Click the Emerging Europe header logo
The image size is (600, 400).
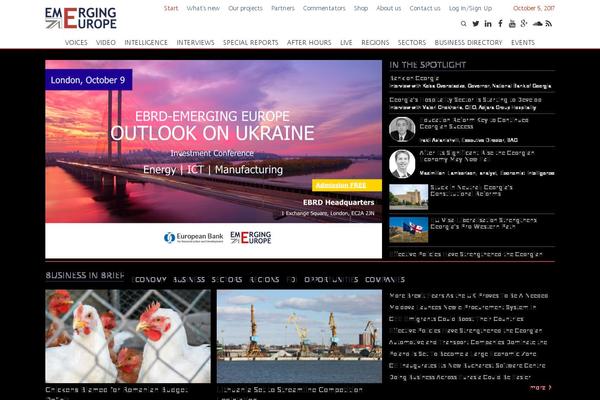coord(81,18)
